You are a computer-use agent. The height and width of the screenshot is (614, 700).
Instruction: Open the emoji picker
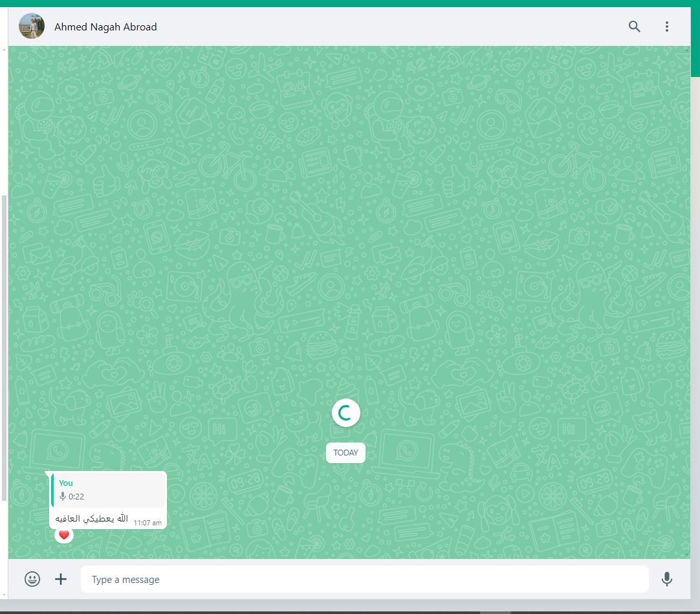pyautogui.click(x=32, y=579)
